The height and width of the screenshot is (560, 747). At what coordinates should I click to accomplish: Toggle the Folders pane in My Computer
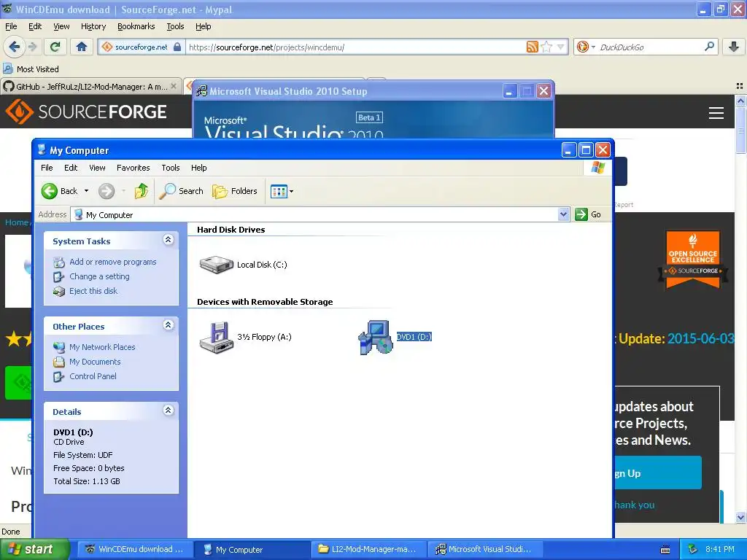(x=235, y=191)
